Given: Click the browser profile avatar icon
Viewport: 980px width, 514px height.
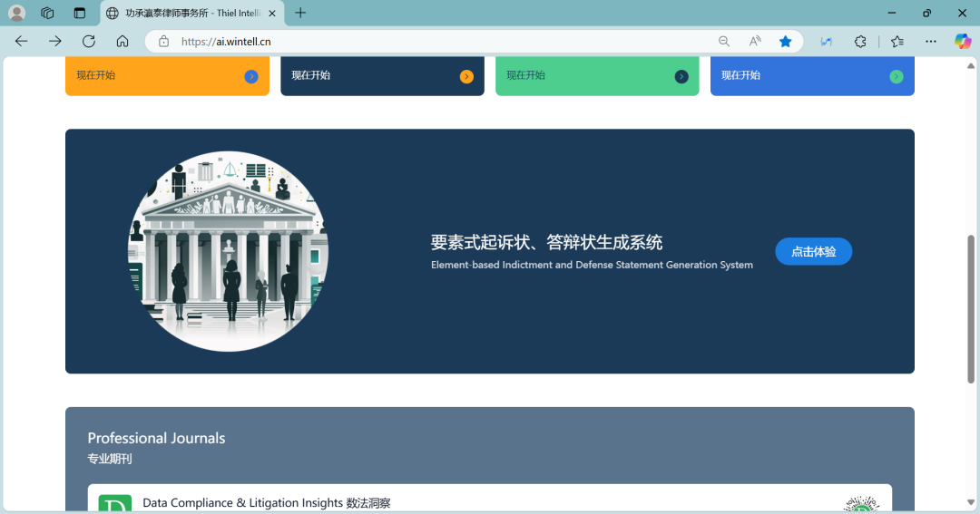Looking at the screenshot, I should [16, 13].
